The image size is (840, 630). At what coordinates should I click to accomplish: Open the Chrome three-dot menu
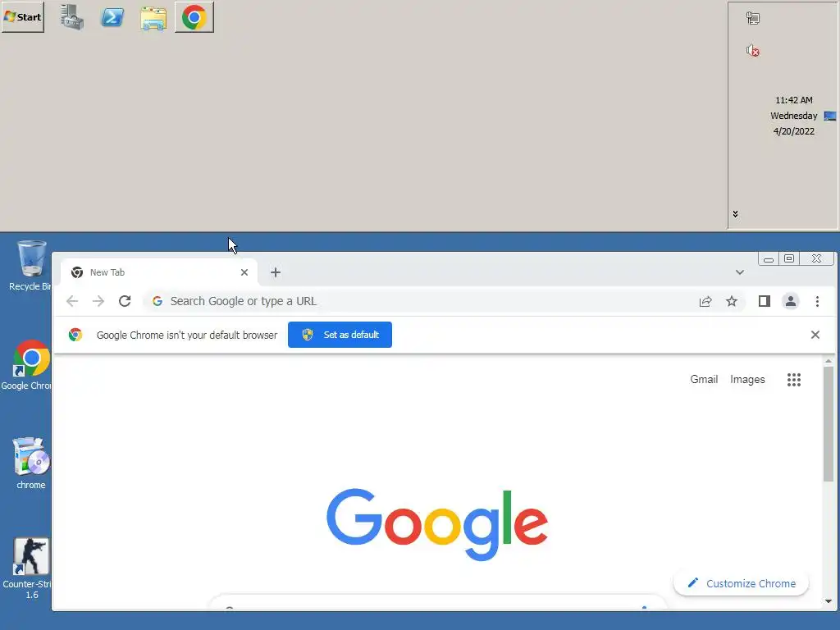click(818, 301)
